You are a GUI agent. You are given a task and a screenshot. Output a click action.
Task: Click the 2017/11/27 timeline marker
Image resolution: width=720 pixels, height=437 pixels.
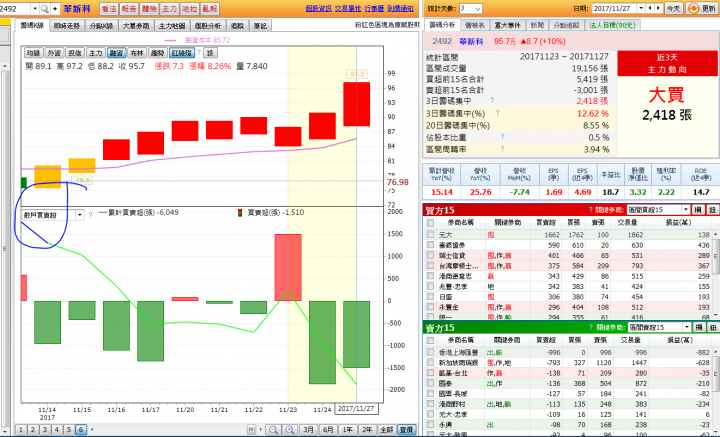[x=356, y=409]
